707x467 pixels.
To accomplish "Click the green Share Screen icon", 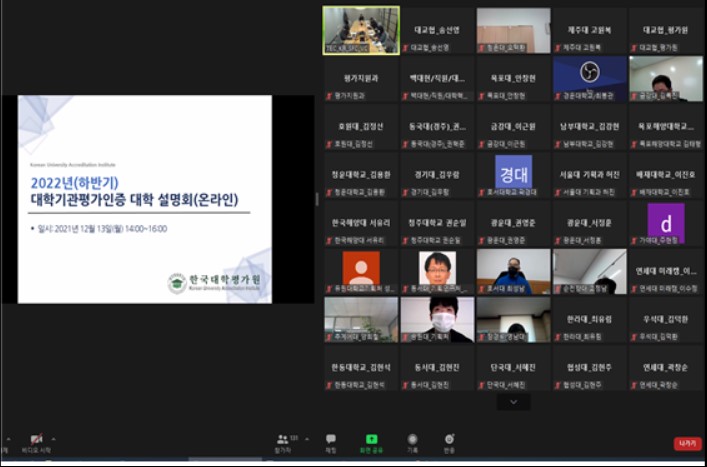I will coord(372,439).
